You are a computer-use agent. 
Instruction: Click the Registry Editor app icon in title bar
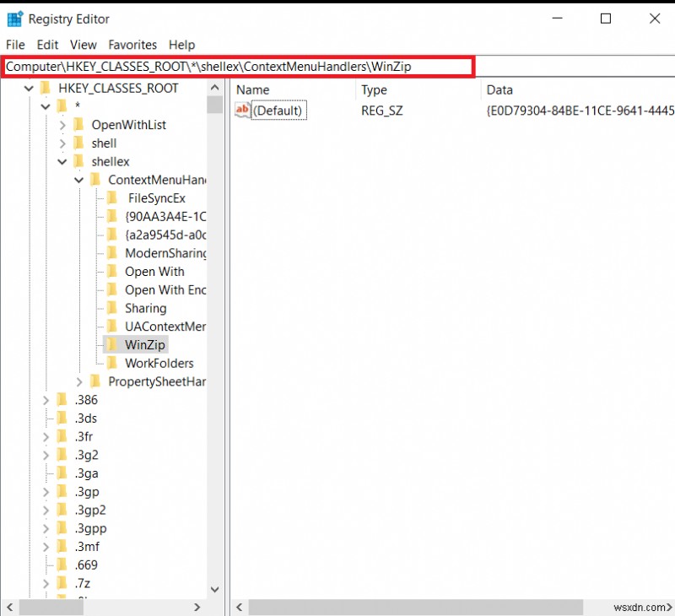point(14,19)
